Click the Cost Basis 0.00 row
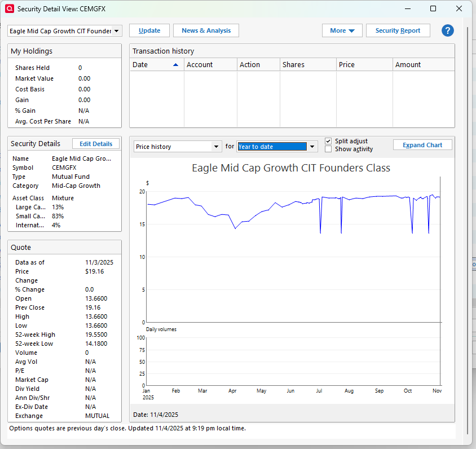 click(x=53, y=89)
